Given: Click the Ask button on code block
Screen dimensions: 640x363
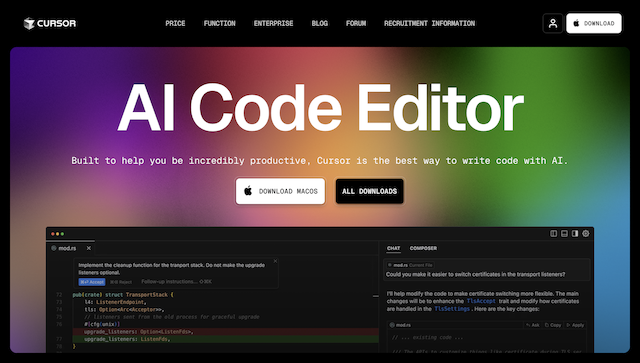Looking at the screenshot, I should [x=533, y=325].
